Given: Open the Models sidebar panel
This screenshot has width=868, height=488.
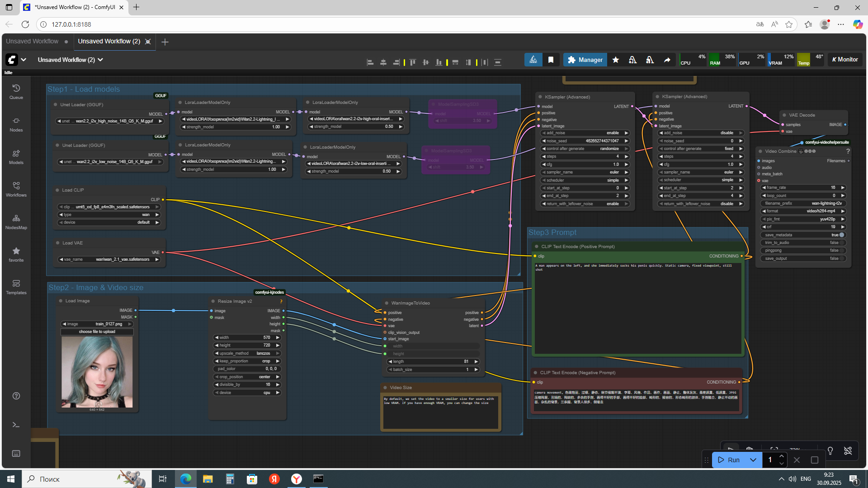Looking at the screenshot, I should pyautogui.click(x=16, y=156).
